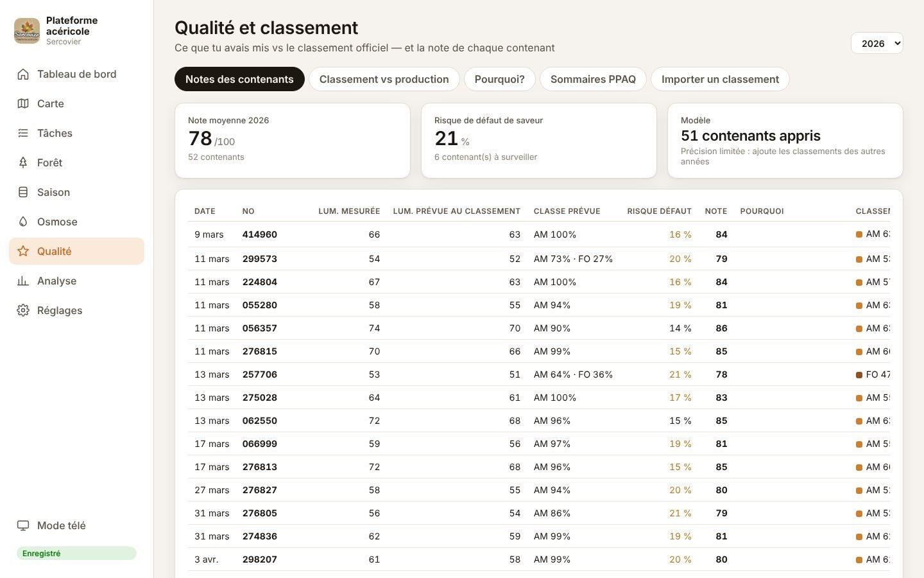
Task: Click the NOTE column header
Action: (x=716, y=211)
